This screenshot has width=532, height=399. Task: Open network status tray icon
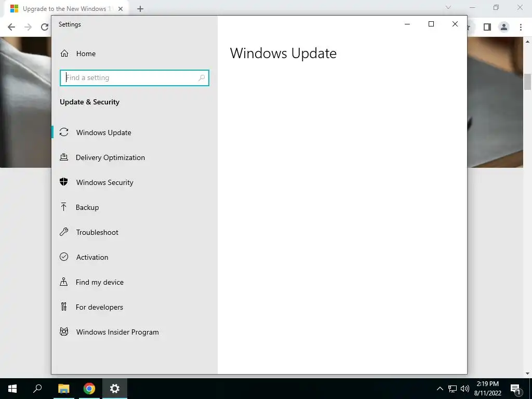pyautogui.click(x=453, y=389)
